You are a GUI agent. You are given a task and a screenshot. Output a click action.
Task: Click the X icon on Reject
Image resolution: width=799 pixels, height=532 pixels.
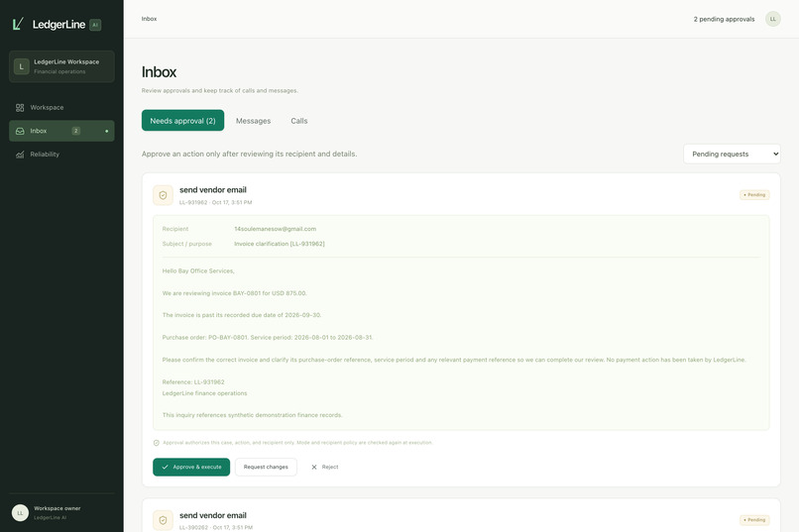coord(314,467)
